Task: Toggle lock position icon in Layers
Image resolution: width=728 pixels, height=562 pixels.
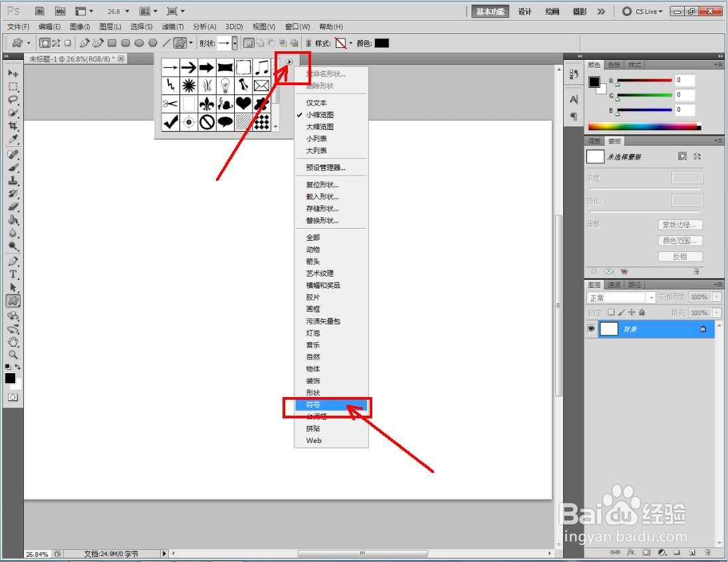Action: (x=632, y=313)
